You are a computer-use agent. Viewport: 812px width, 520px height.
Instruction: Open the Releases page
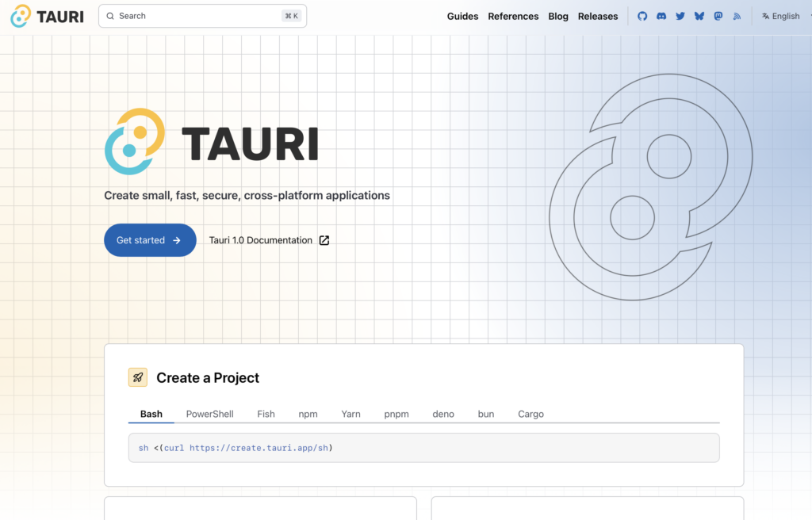pyautogui.click(x=598, y=16)
